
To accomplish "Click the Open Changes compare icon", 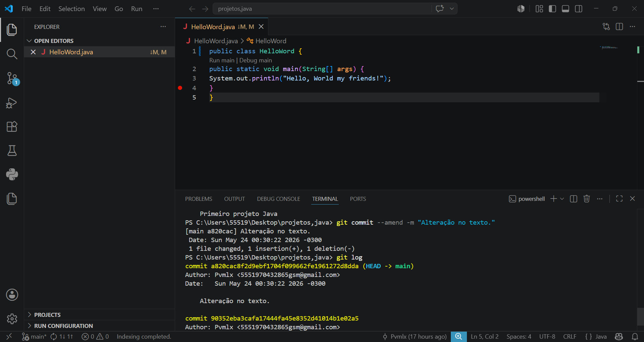I will point(606,26).
